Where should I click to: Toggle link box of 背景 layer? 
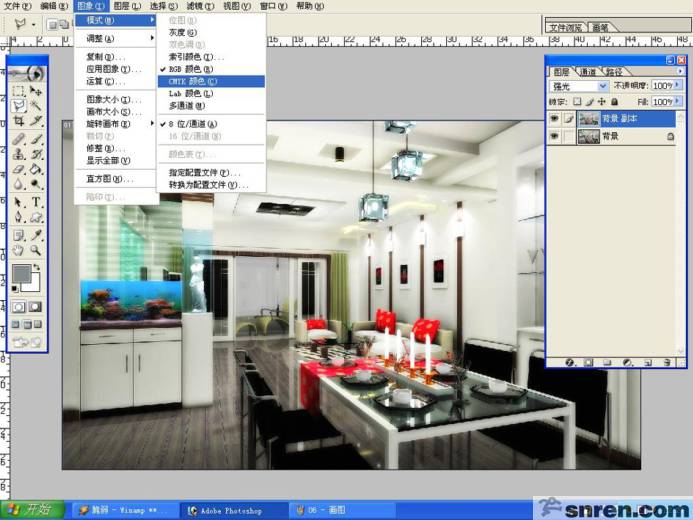tap(569, 137)
